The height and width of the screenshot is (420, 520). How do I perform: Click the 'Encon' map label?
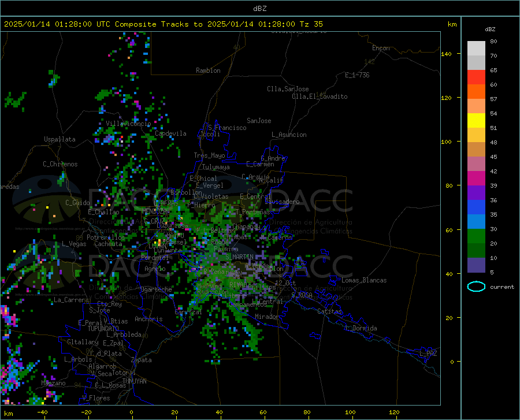(x=381, y=48)
